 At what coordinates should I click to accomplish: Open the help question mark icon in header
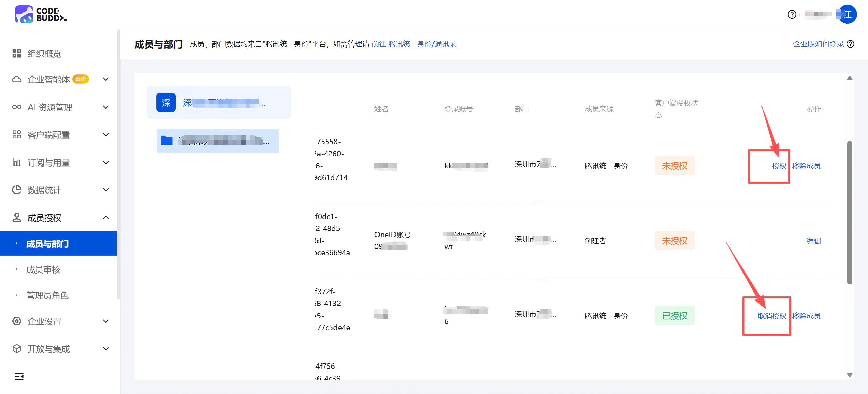point(792,14)
